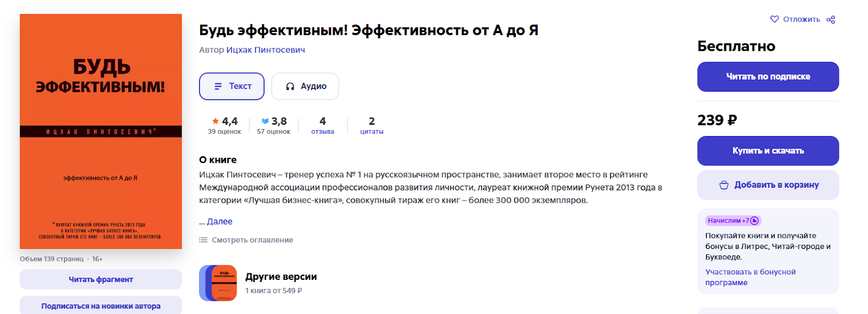This screenshot has height=314, width=868.
Task: Select the Текст format tab
Action: tap(232, 86)
